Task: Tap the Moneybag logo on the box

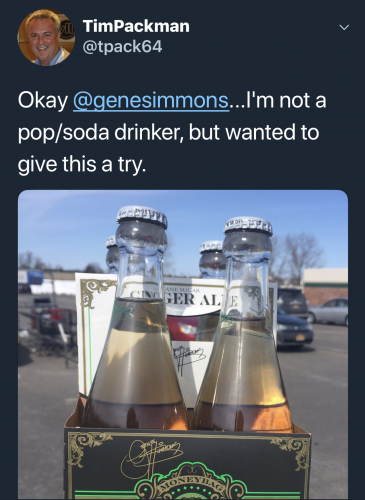Action: click(x=190, y=483)
